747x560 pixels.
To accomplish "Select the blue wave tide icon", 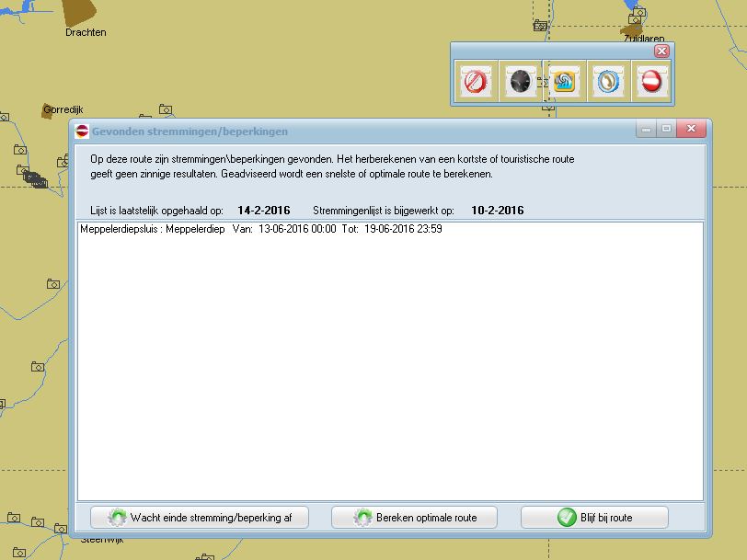I will coord(564,82).
